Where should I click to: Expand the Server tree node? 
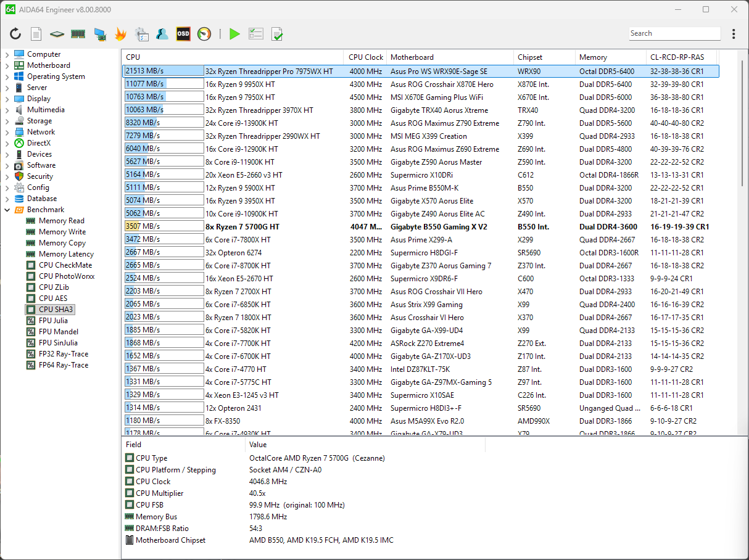[7, 88]
